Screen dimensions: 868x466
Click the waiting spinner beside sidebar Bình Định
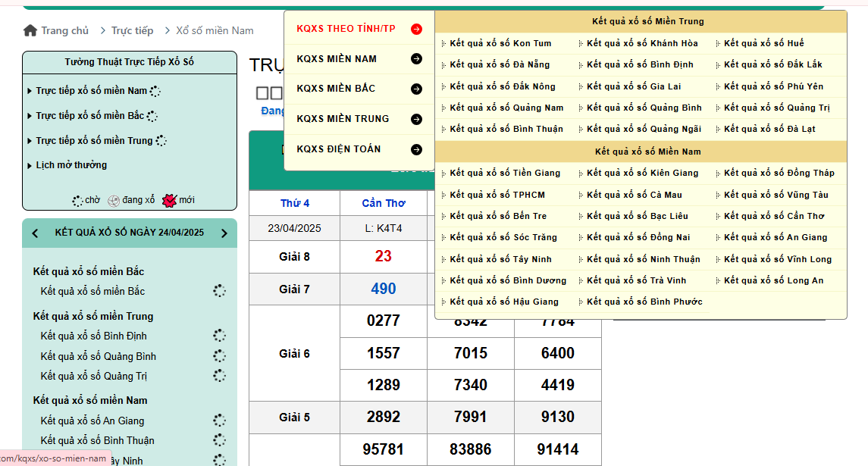(x=219, y=336)
